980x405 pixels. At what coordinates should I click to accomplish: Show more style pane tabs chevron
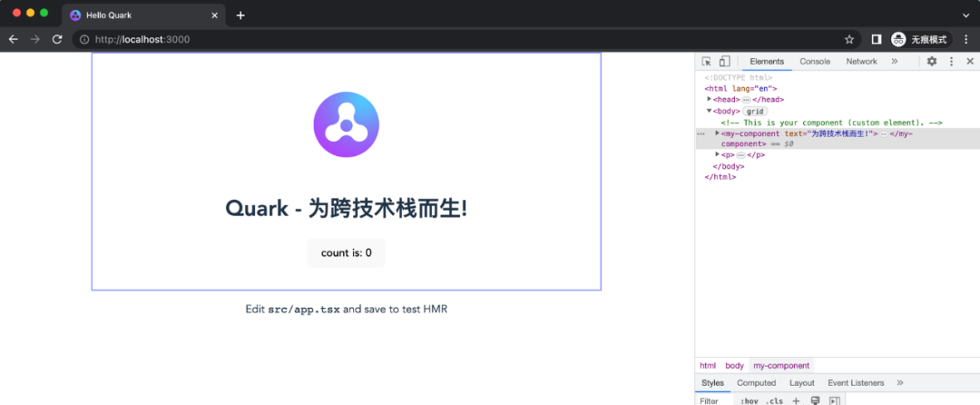[x=900, y=382]
